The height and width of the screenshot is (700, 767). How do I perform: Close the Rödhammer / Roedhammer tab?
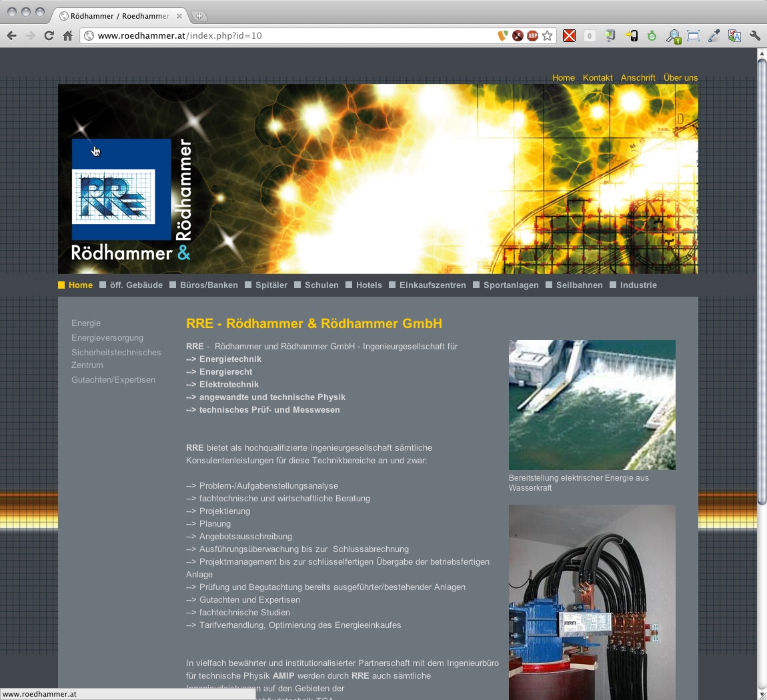tap(179, 16)
